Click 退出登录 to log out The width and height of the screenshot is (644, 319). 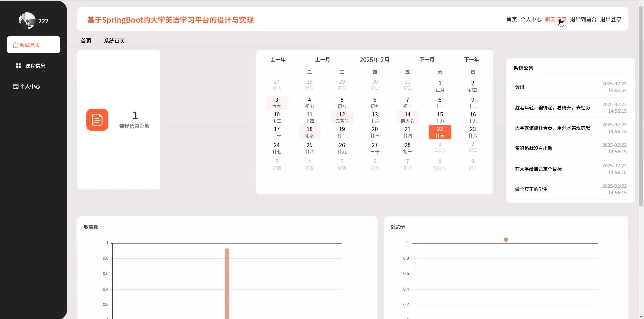(x=611, y=19)
